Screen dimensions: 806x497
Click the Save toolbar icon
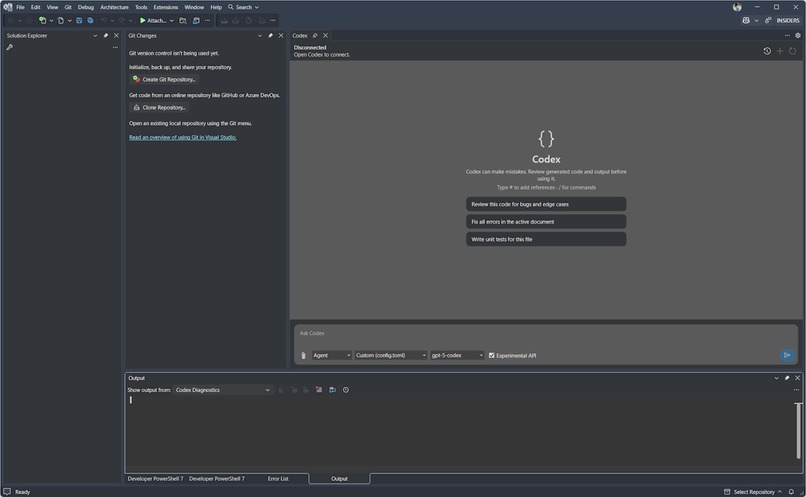click(x=79, y=21)
